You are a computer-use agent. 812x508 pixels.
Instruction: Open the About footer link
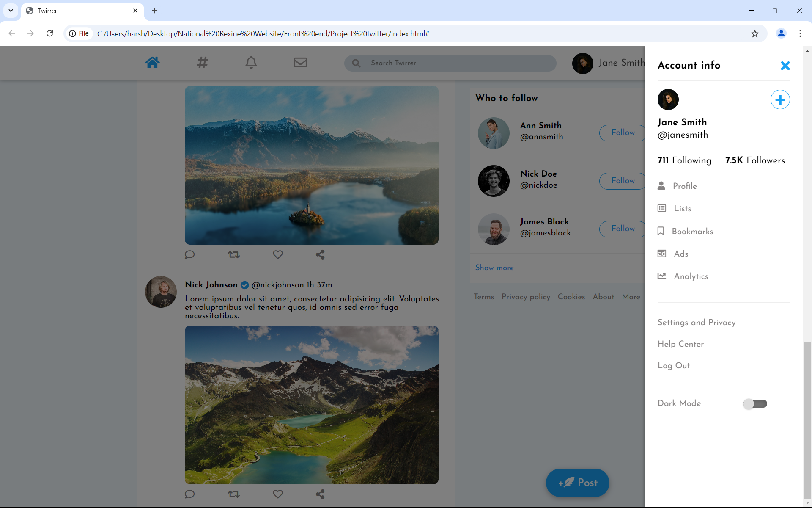tap(604, 297)
